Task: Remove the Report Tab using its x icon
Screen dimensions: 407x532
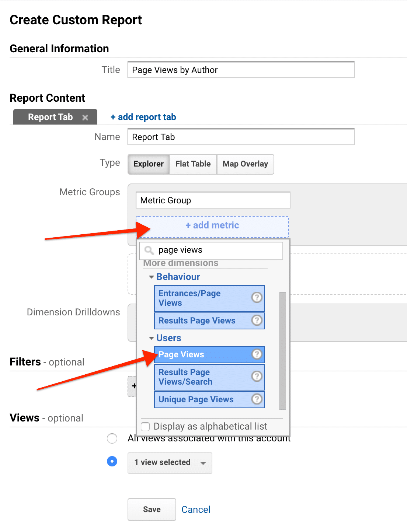Action: click(85, 117)
